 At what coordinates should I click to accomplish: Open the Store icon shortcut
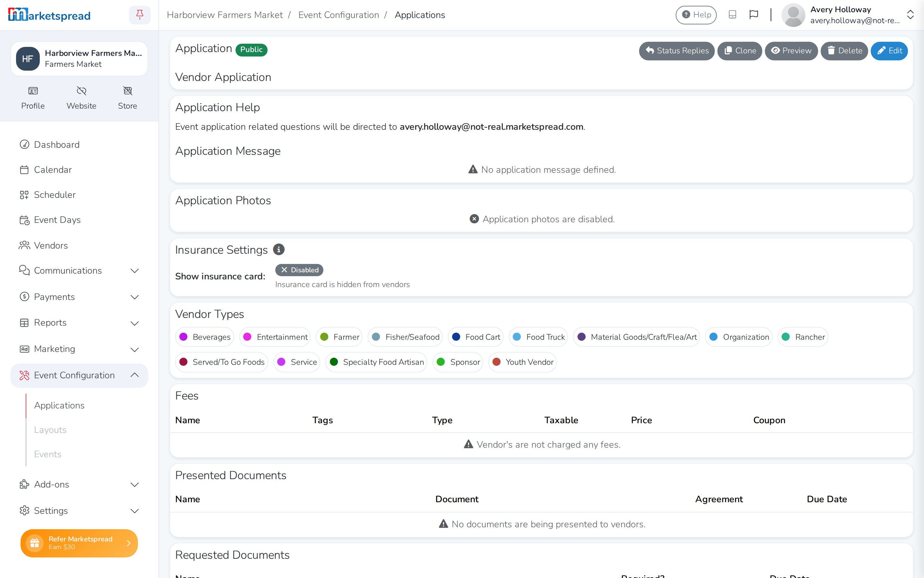[127, 91]
